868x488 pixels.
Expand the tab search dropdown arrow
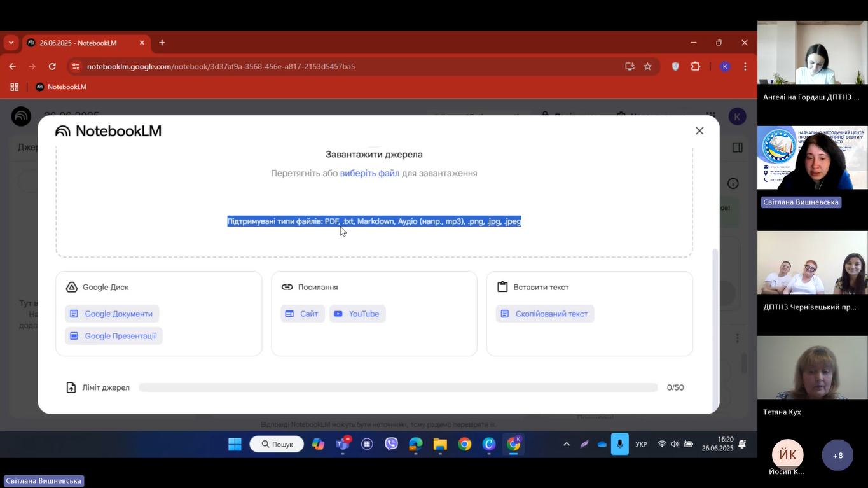point(11,43)
